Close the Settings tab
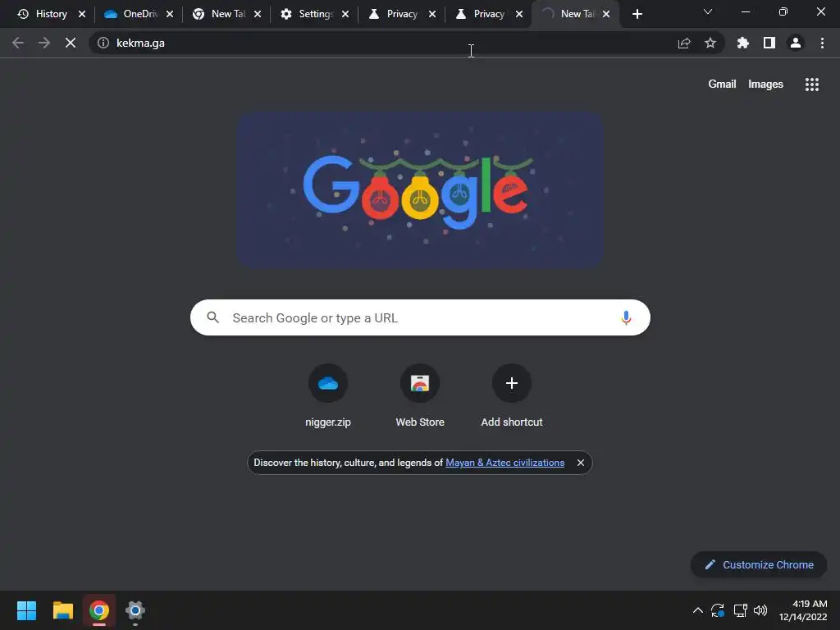The image size is (840, 630). [345, 15]
